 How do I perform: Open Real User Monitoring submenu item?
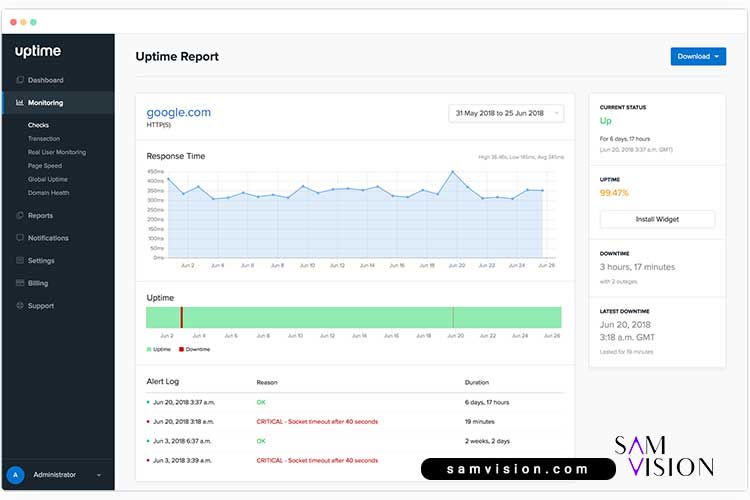coord(57,152)
